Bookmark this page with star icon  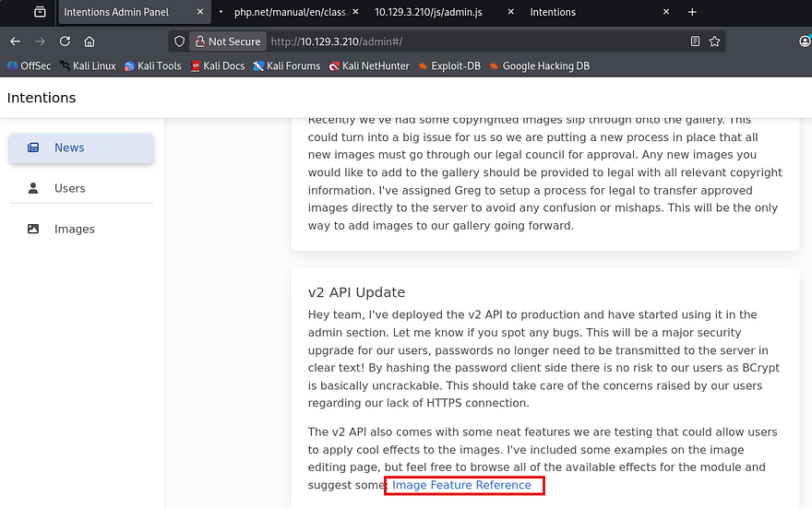coord(714,41)
